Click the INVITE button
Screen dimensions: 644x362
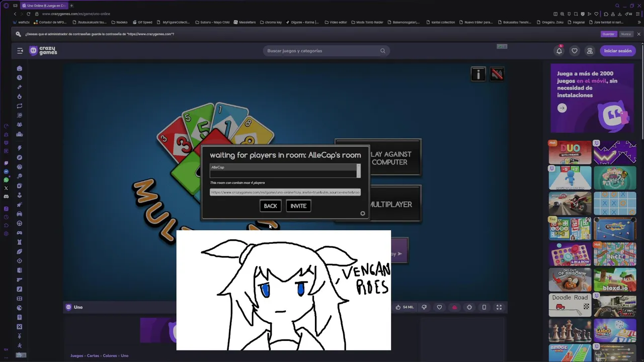pos(298,206)
